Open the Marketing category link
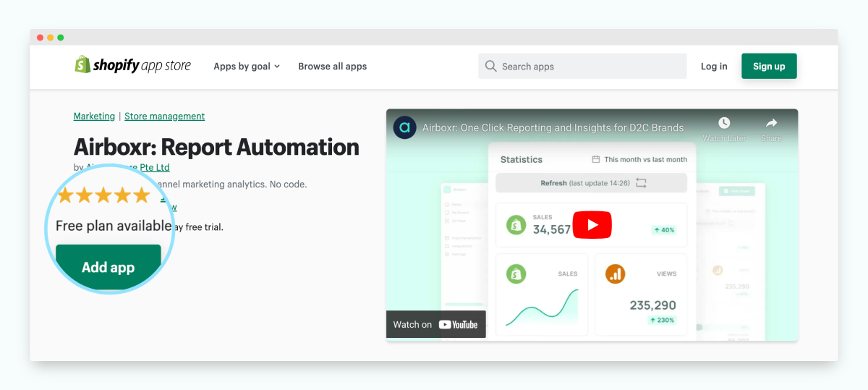This screenshot has height=390, width=868. [94, 116]
